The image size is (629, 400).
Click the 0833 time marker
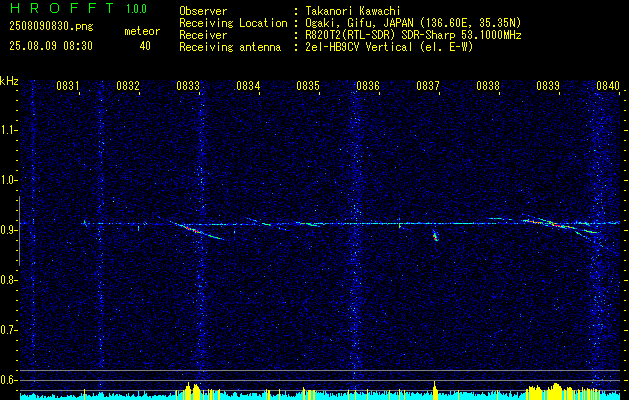click(188, 85)
